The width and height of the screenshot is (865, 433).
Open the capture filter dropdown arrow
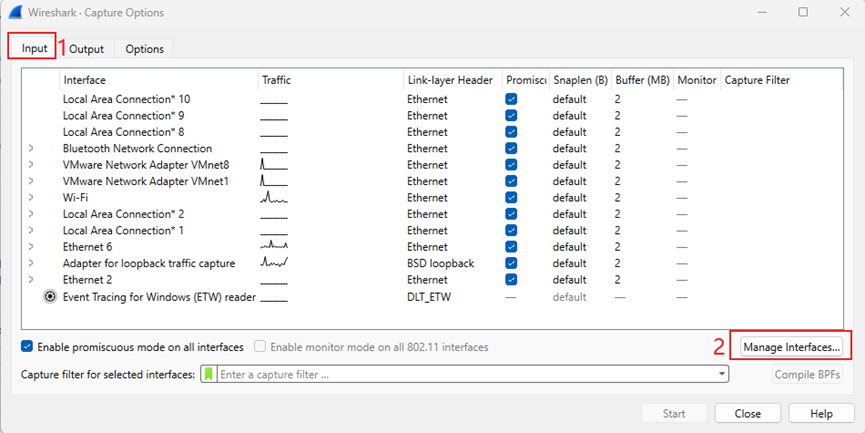722,375
